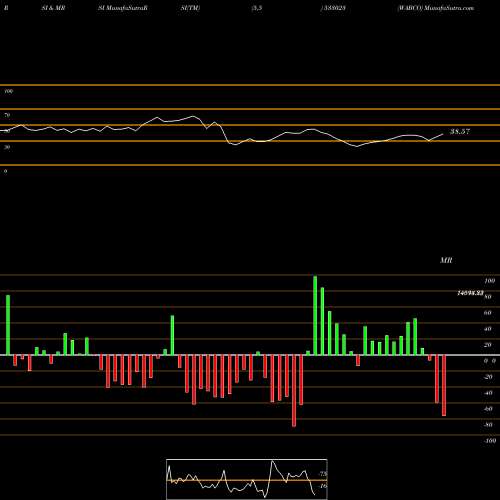This screenshot has height=500, width=500.
Task: Click the -40 label on MR right axis
Action: pyautogui.click(x=488, y=393)
